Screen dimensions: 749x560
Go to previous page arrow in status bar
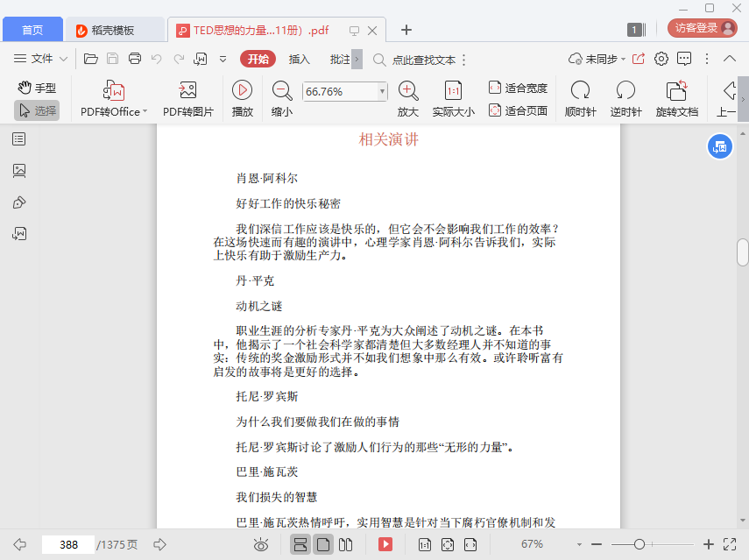click(19, 544)
